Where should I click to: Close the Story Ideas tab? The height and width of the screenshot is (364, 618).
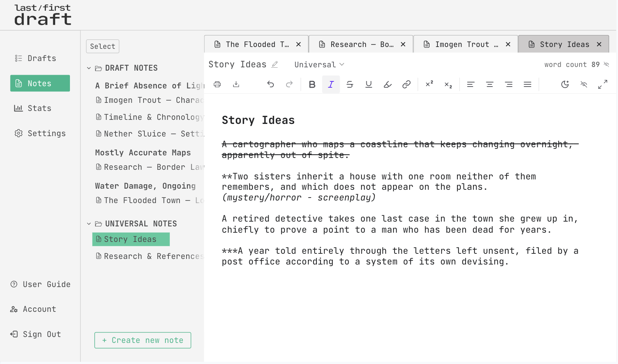pos(599,44)
